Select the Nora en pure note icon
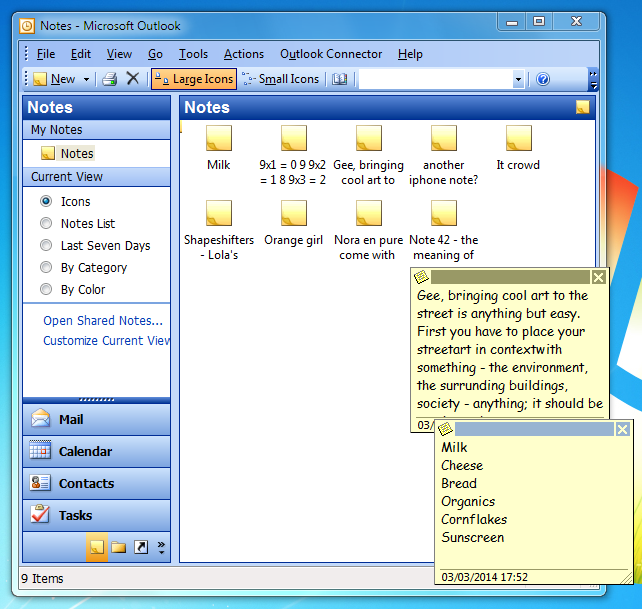The image size is (642, 609). coord(368,213)
